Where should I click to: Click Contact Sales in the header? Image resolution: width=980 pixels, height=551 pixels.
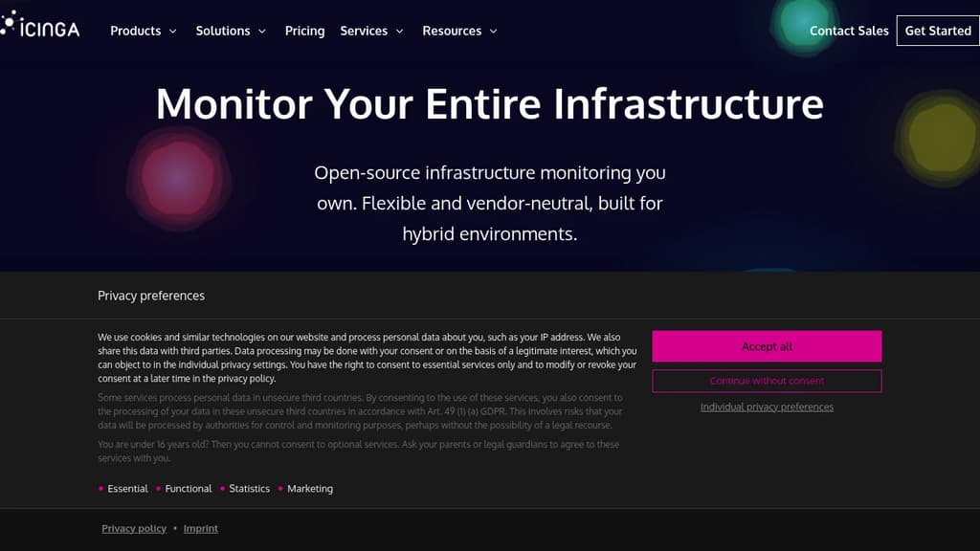[848, 31]
